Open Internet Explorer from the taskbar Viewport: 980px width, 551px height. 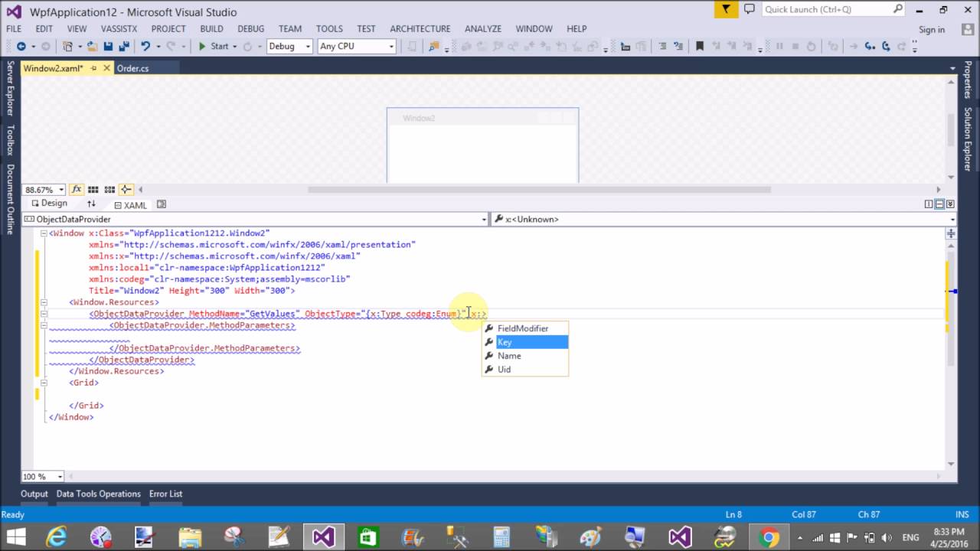pos(56,536)
